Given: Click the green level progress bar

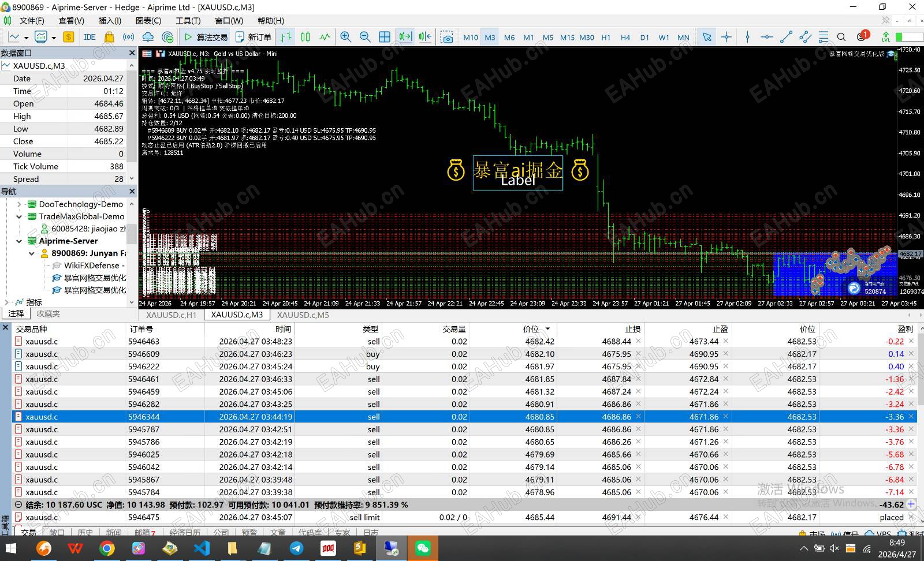Looking at the screenshot, I should tap(910, 37).
